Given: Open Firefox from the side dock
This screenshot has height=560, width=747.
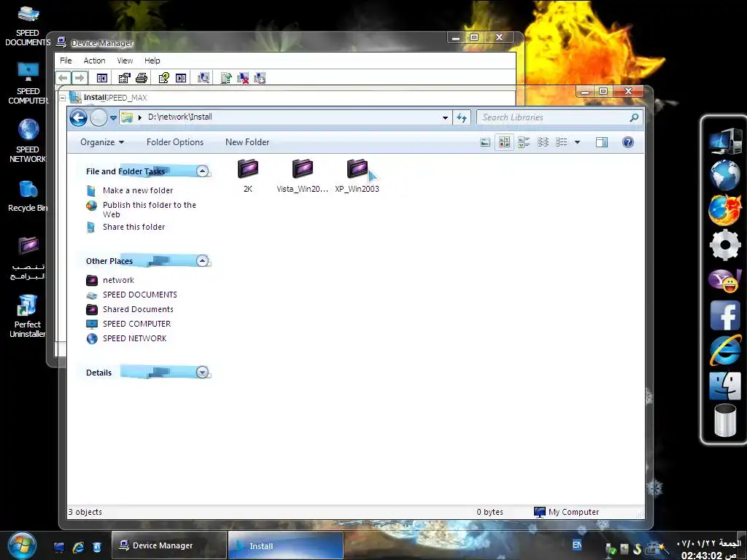Looking at the screenshot, I should click(x=725, y=209).
